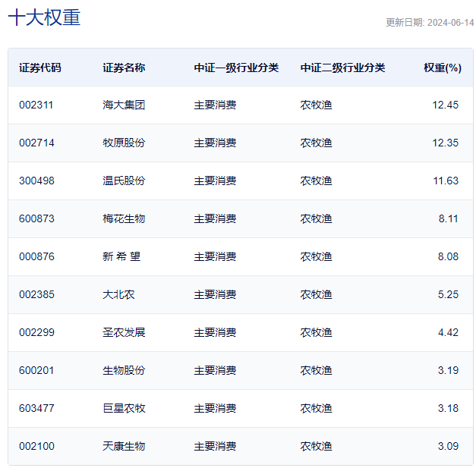Click security code 600201
Viewport: 476px width, 468px height.
click(36, 370)
